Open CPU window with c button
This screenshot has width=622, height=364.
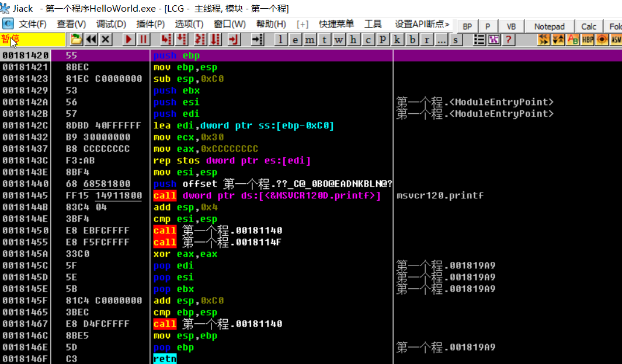(368, 40)
